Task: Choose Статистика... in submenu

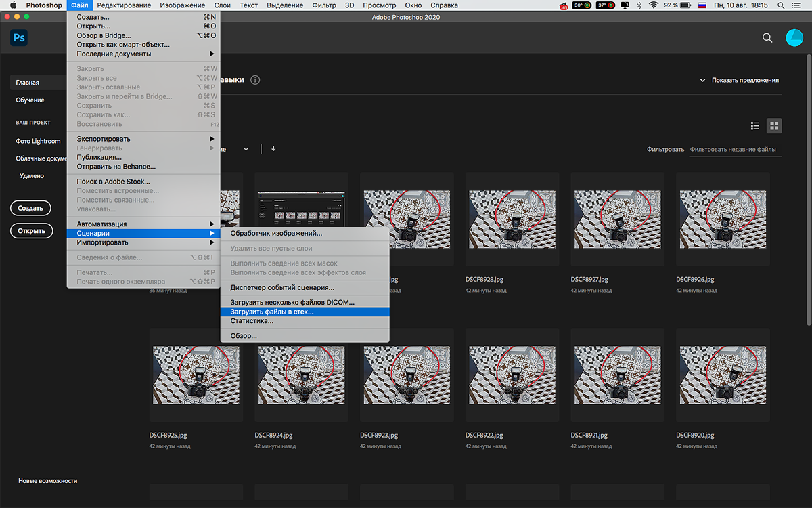Action: point(305,321)
